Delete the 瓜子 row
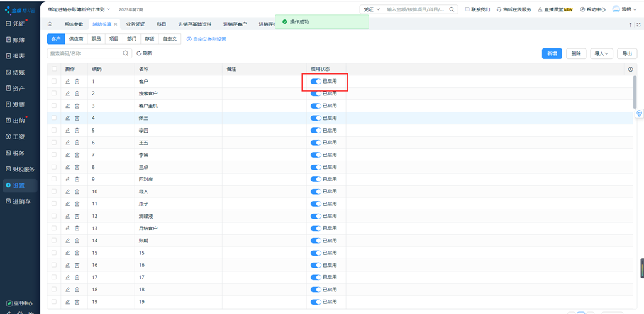Viewport: 644px width, 314px height. 77,203
